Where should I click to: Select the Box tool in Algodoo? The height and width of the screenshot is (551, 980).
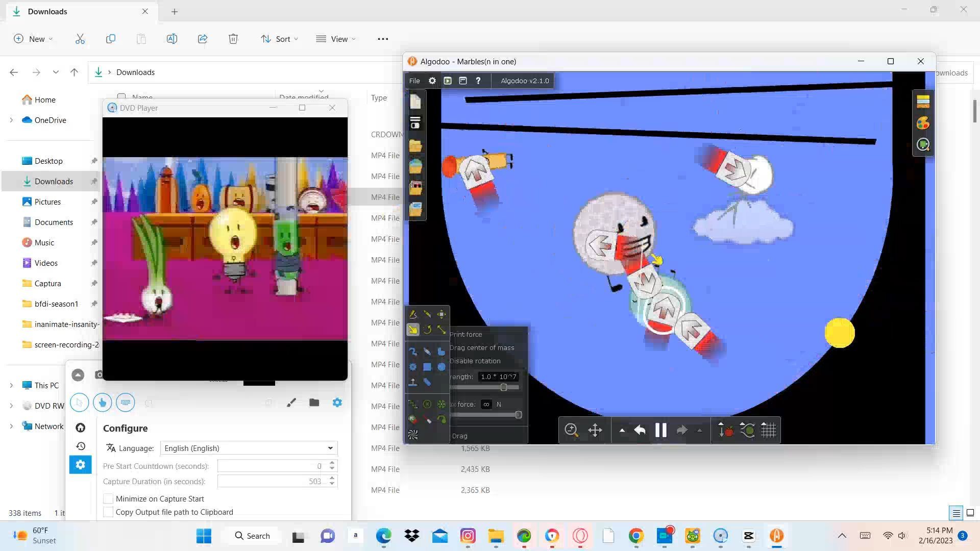[427, 367]
